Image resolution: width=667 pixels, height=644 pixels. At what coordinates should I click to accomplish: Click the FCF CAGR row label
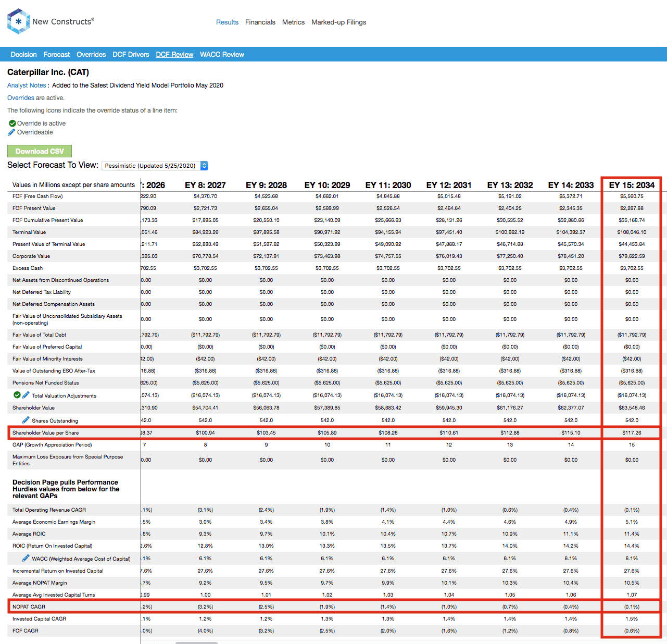26,631
